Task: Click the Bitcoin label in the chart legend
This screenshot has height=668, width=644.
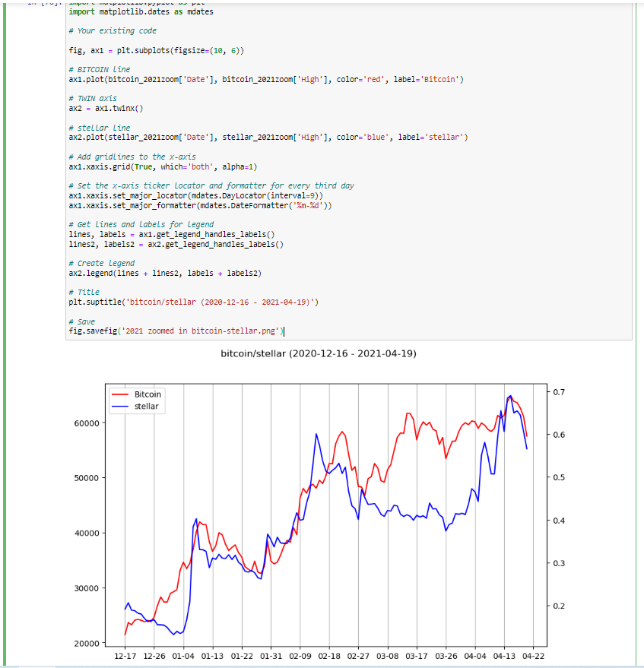Action: 148,395
